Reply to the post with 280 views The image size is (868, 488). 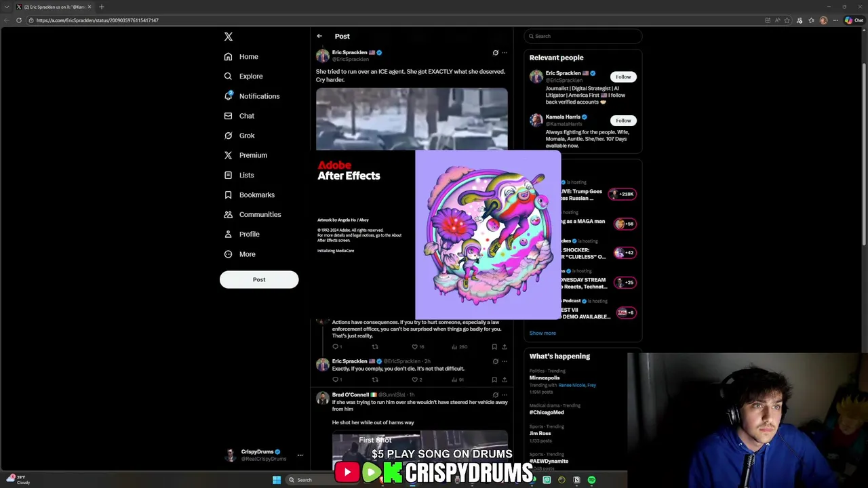(x=337, y=347)
